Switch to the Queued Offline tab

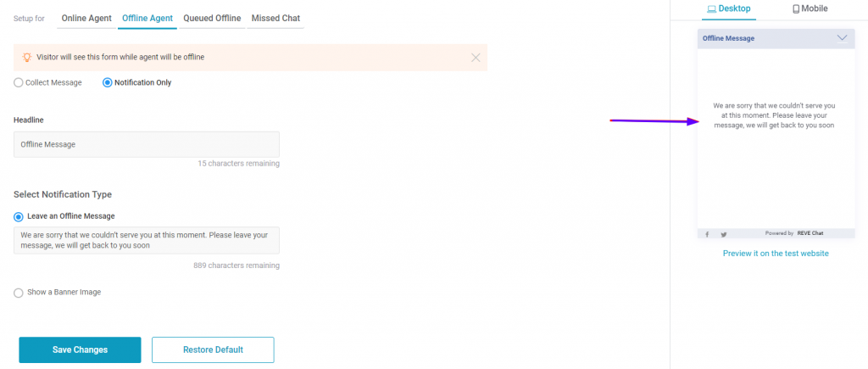[212, 19]
